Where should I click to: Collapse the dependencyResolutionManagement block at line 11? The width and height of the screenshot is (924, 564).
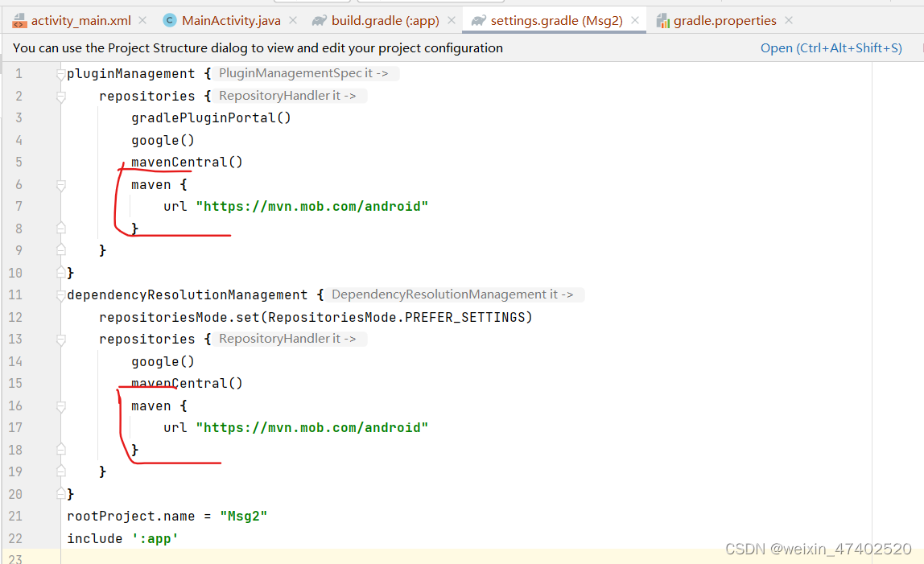point(60,294)
